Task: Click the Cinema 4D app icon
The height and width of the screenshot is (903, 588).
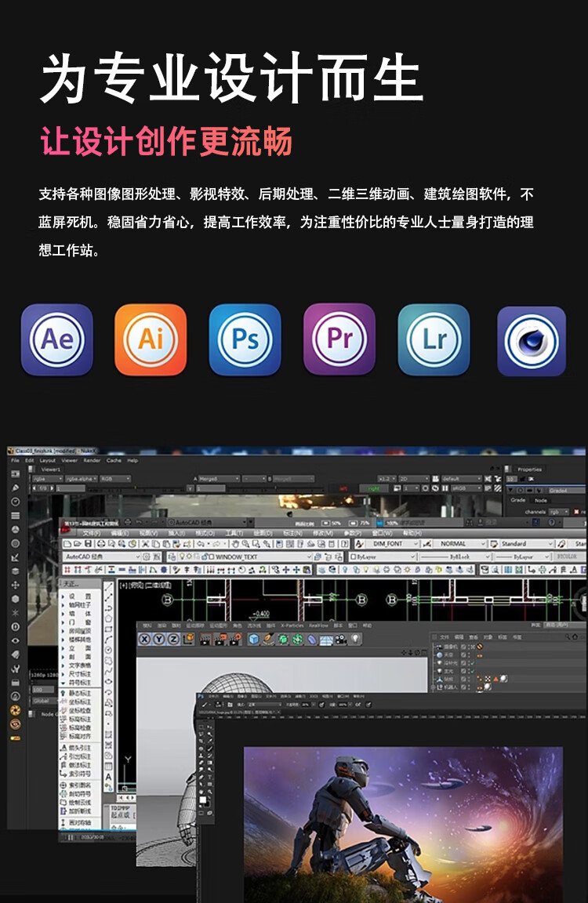Action: (531, 341)
